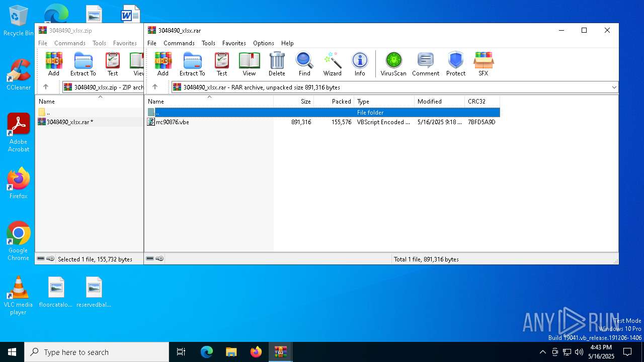This screenshot has width=644, height=362.
Task: Add archive Comment
Action: (426, 64)
